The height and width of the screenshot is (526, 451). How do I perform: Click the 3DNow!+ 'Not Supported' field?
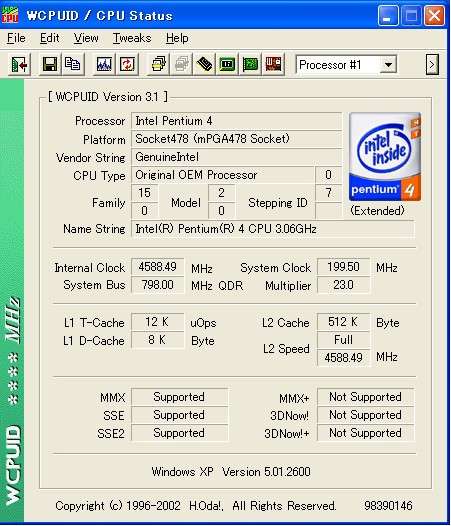click(366, 433)
